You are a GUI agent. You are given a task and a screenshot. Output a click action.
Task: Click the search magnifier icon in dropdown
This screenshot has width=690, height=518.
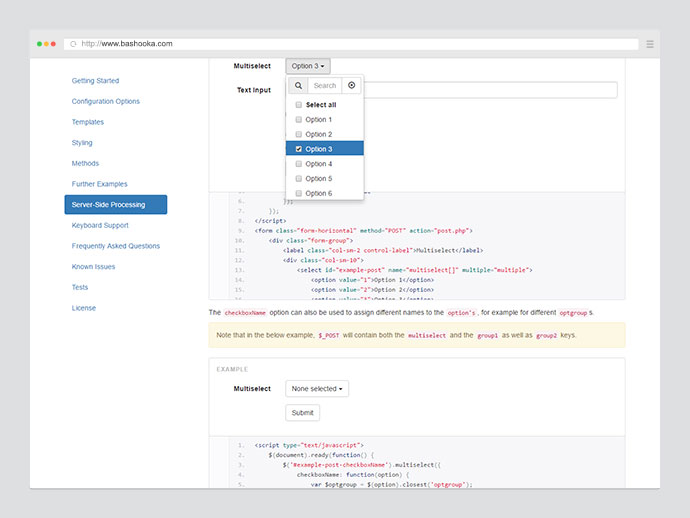pos(298,85)
